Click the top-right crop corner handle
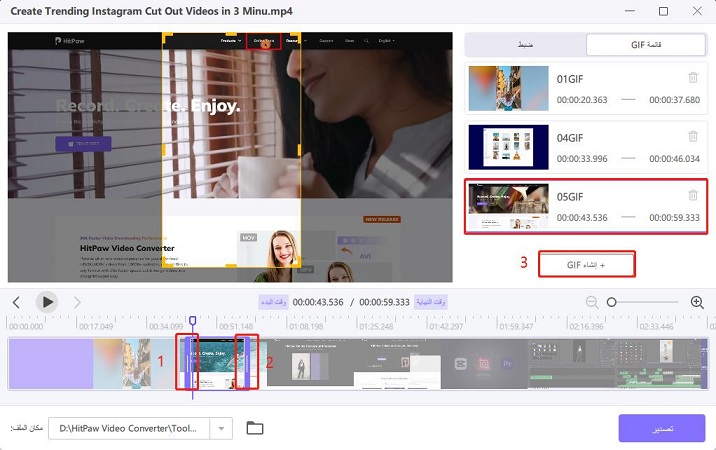 click(296, 37)
